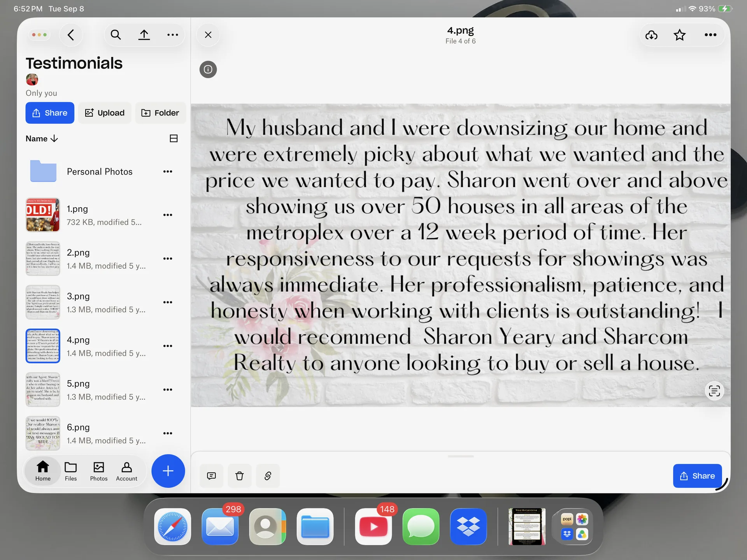Open the App Library folder in the dock

574,527
